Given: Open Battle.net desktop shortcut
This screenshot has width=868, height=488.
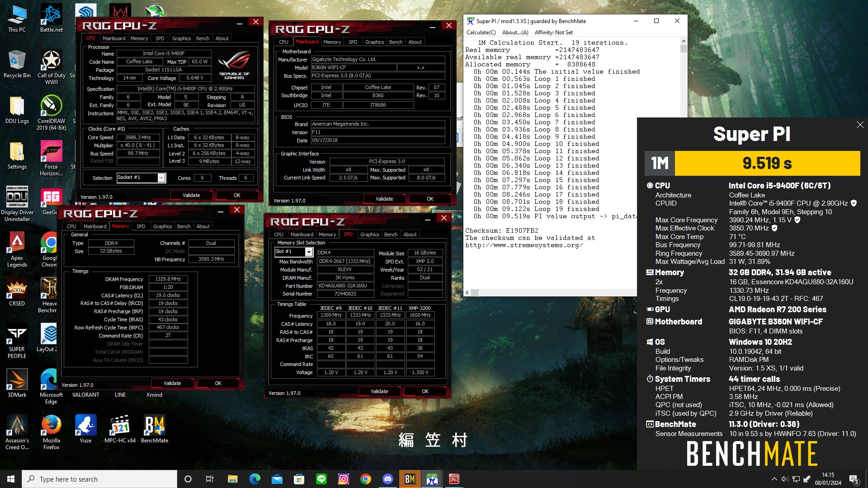Looking at the screenshot, I should point(51,18).
